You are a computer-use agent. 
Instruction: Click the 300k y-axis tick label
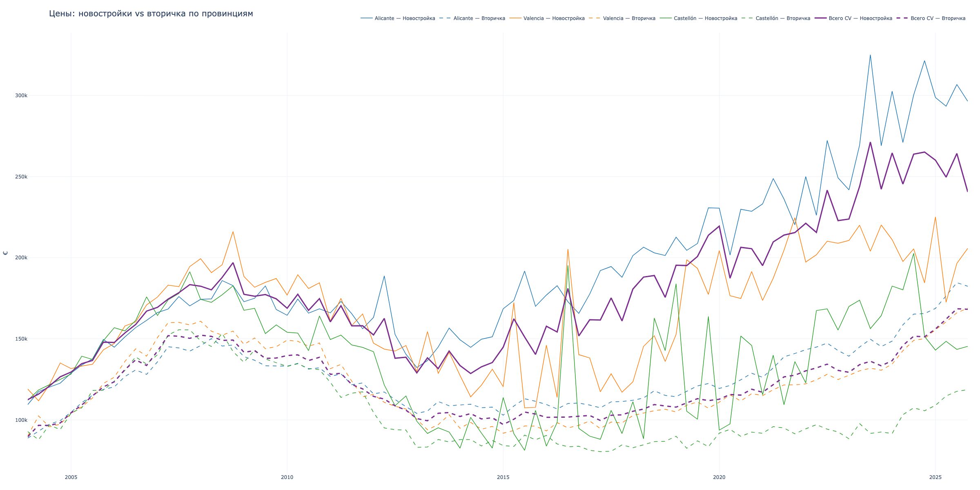point(21,96)
